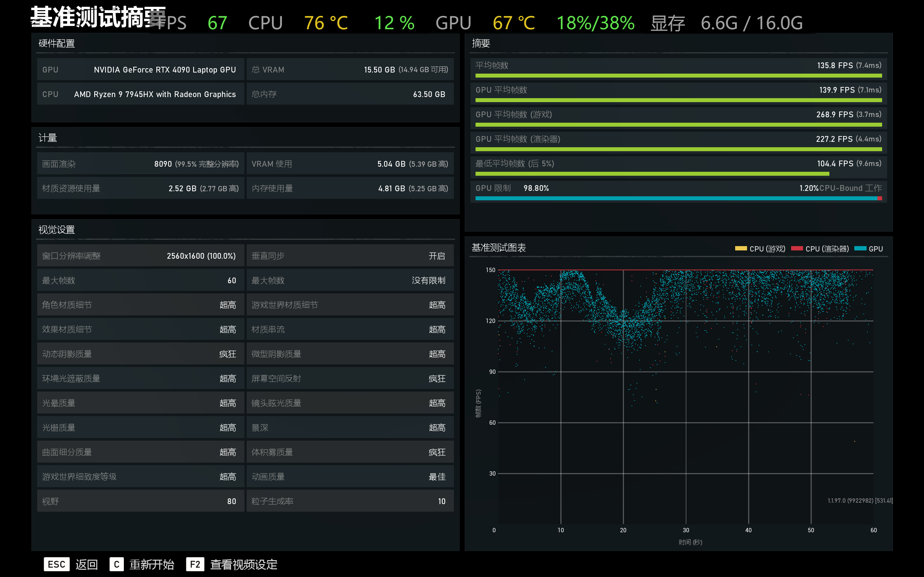Click the 总 VRAM 15.50 GB row
The width and height of the screenshot is (924, 577).
[x=350, y=69]
